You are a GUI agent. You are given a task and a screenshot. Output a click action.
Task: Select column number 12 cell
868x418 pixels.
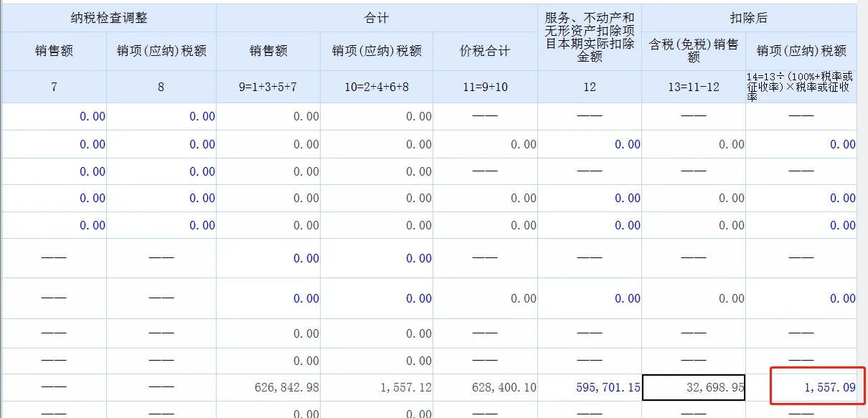pos(590,87)
